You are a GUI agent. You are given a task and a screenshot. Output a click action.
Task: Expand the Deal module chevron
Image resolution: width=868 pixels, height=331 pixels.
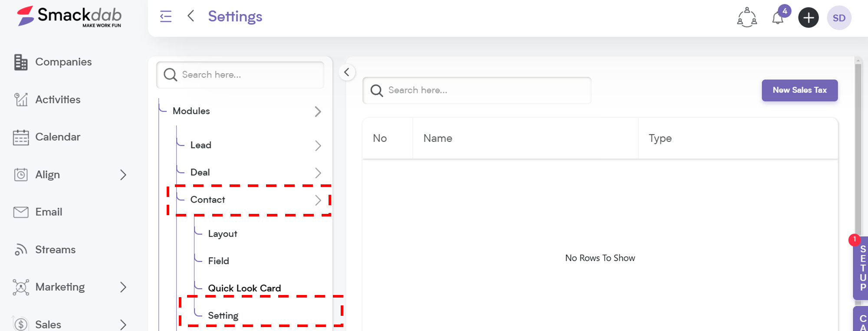pos(318,173)
